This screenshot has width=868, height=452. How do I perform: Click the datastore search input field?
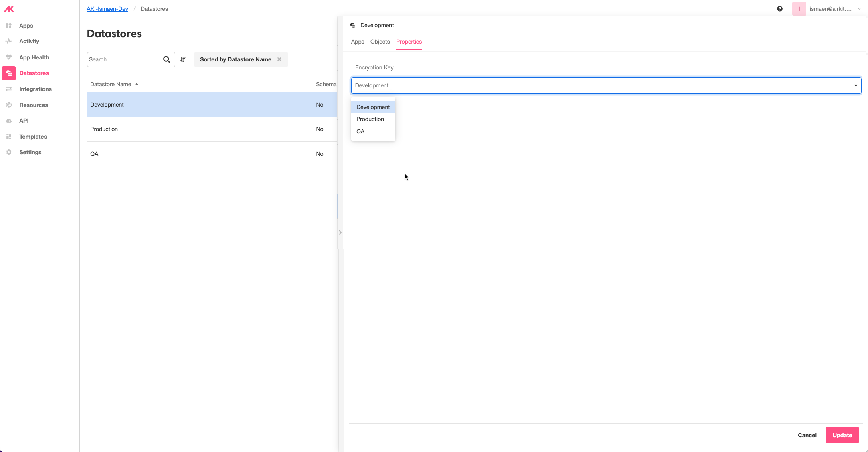[x=123, y=59]
